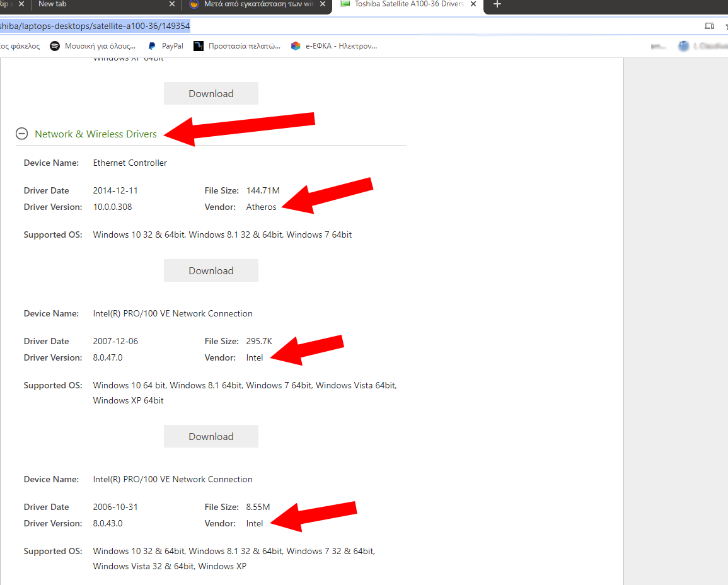Open the PayPal bookmark
The width and height of the screenshot is (728, 585).
(x=166, y=46)
